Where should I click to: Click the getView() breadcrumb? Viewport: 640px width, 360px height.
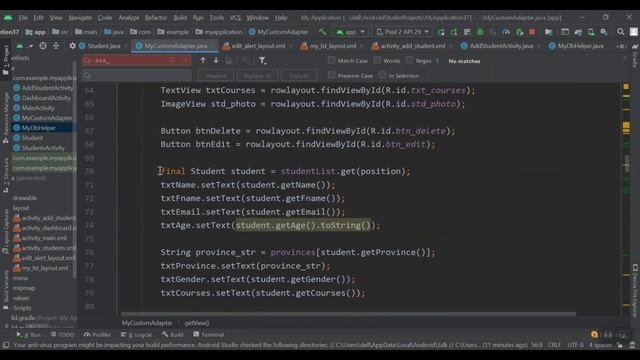(197, 323)
